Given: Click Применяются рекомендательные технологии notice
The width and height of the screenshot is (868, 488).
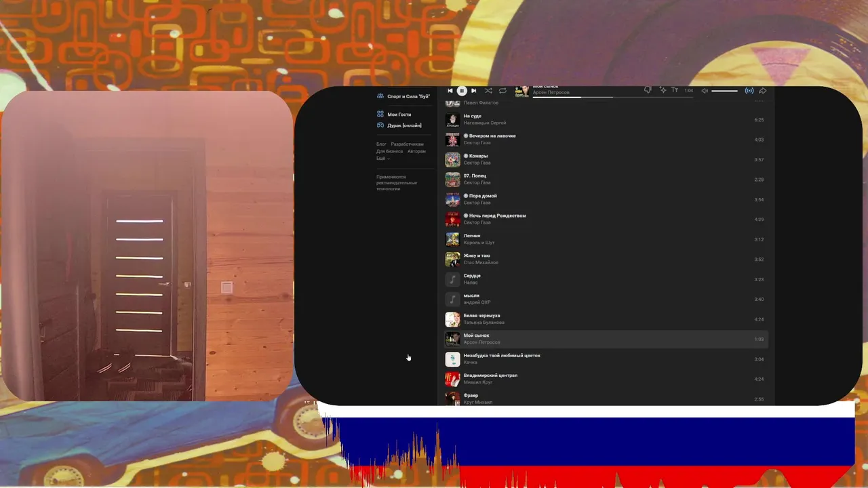Looking at the screenshot, I should (x=397, y=183).
